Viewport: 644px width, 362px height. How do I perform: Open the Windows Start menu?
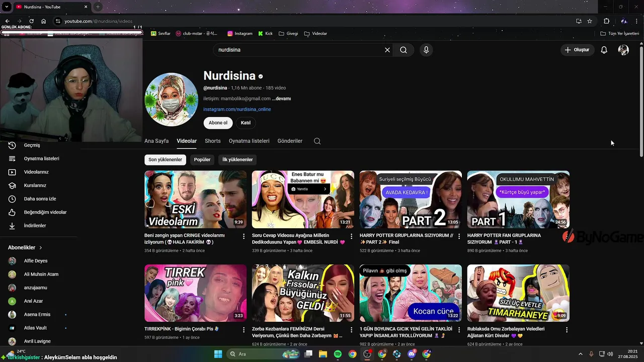pyautogui.click(x=218, y=354)
